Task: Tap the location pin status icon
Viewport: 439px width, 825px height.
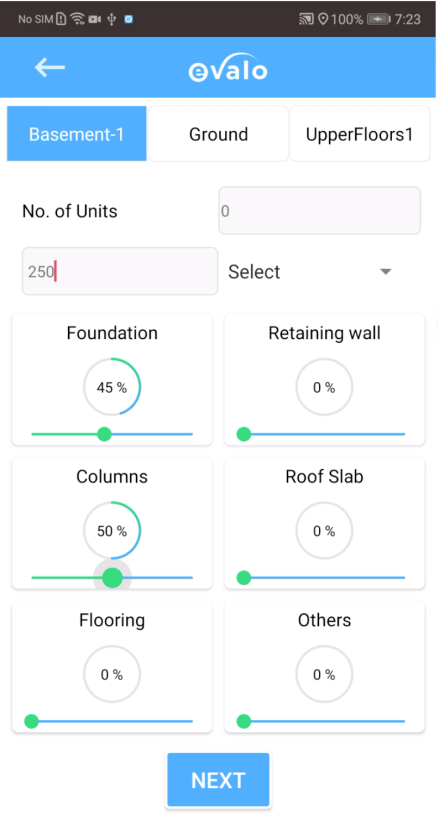Action: tap(323, 19)
